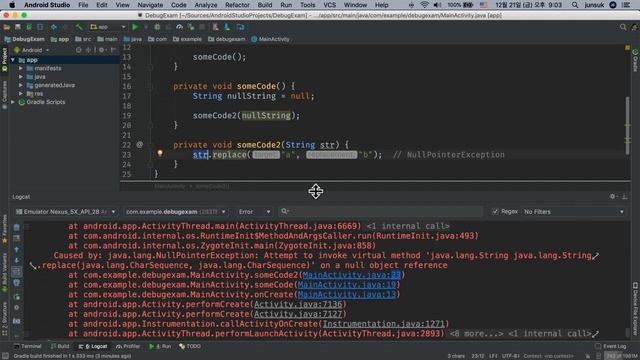Open the VCS menu

click(x=329, y=5)
